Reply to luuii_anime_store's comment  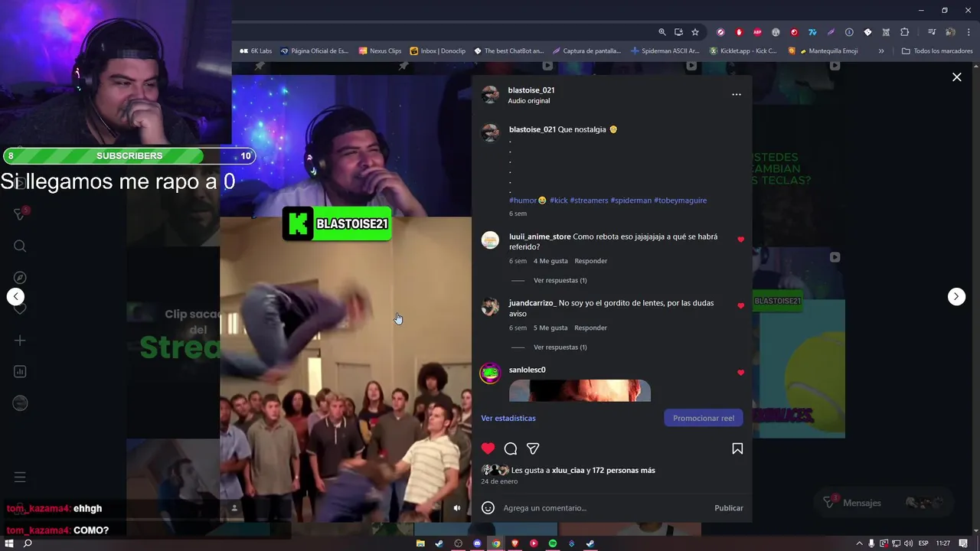tap(591, 261)
